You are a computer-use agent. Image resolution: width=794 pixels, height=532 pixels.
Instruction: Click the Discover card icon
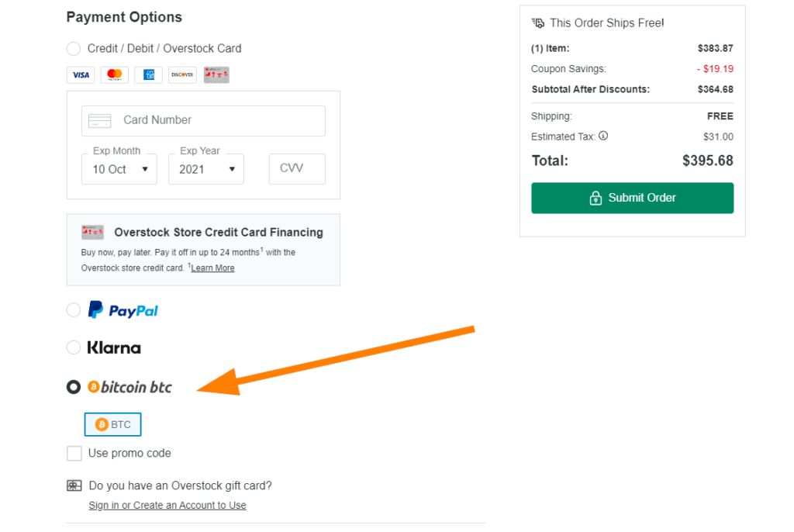pyautogui.click(x=182, y=75)
